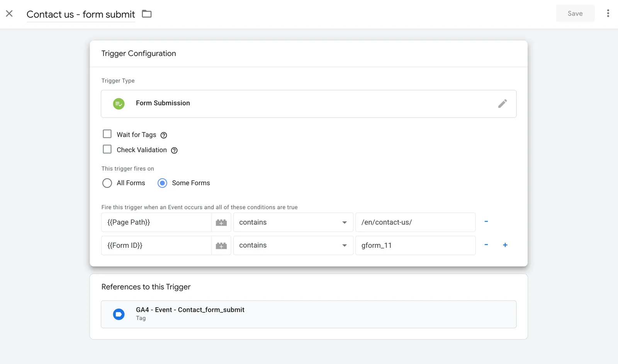Open help icon beside Wait for Tags
The width and height of the screenshot is (618, 364).
(x=164, y=135)
